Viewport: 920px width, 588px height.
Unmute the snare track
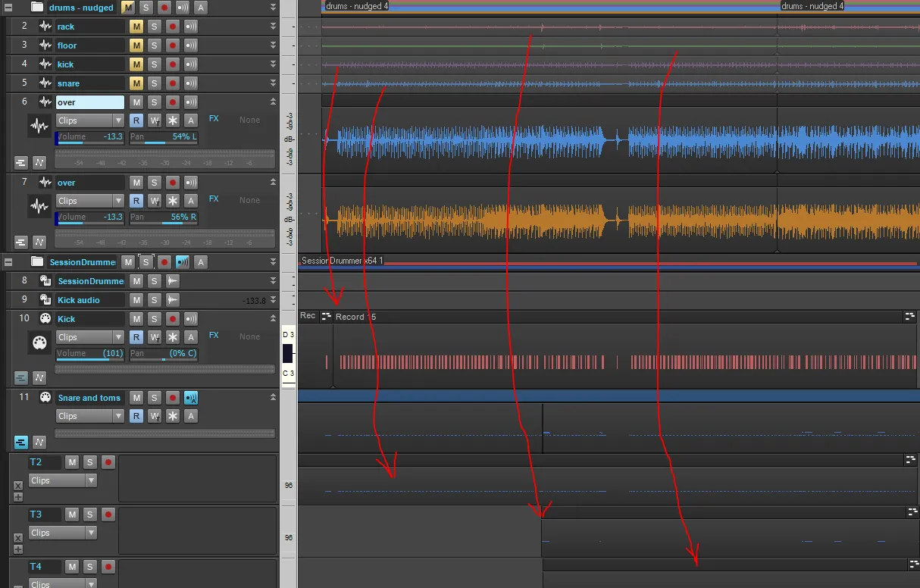(x=136, y=83)
